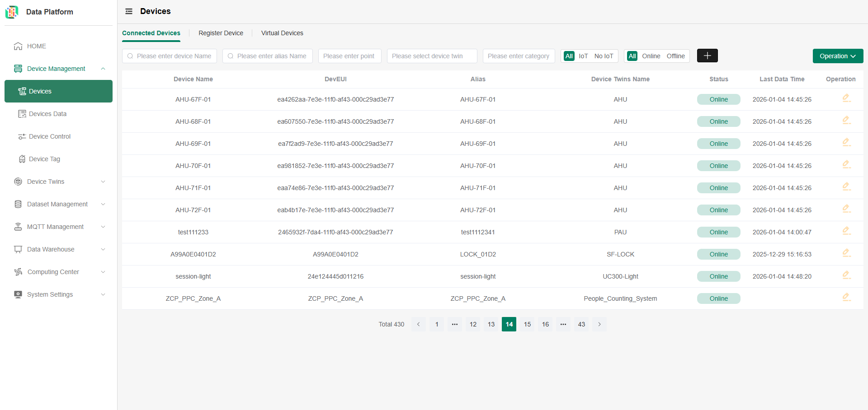The height and width of the screenshot is (410, 868).
Task: Click edit icon for ZCP_PPC_Zone_A row
Action: (846, 297)
